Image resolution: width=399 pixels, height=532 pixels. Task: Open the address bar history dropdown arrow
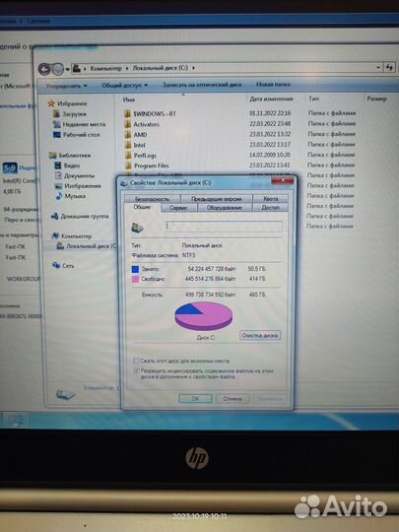378,68
